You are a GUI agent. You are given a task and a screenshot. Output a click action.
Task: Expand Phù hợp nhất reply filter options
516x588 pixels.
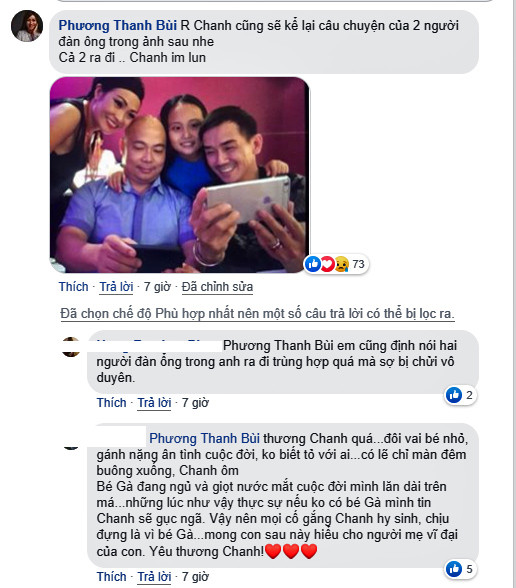(257, 313)
